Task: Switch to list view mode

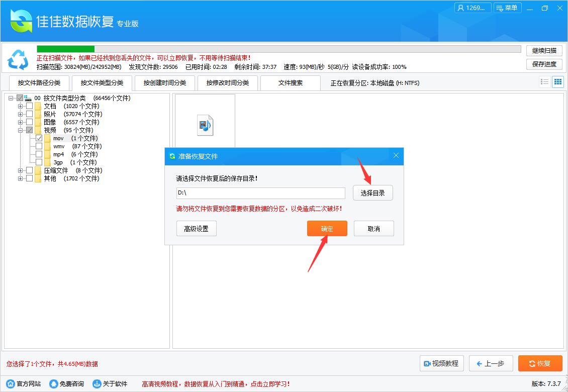Action: 544,81
